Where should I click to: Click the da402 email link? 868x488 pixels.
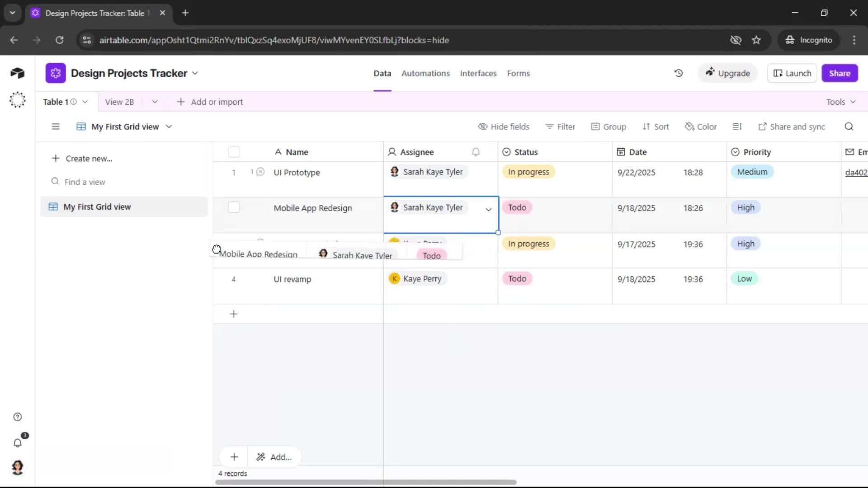(856, 173)
